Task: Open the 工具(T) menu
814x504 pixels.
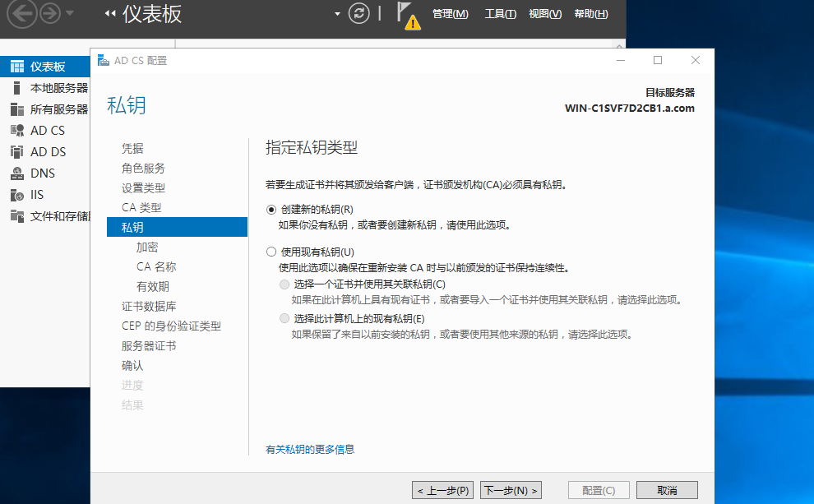Action: click(500, 14)
